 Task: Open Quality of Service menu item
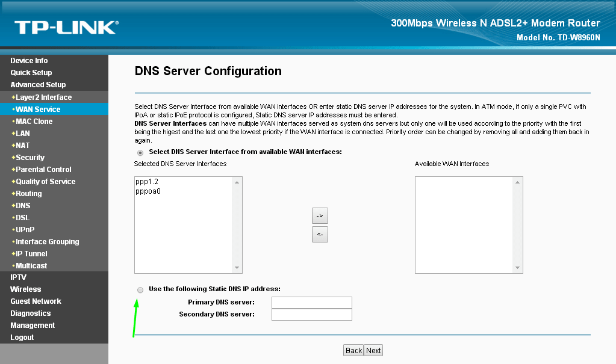(x=45, y=181)
